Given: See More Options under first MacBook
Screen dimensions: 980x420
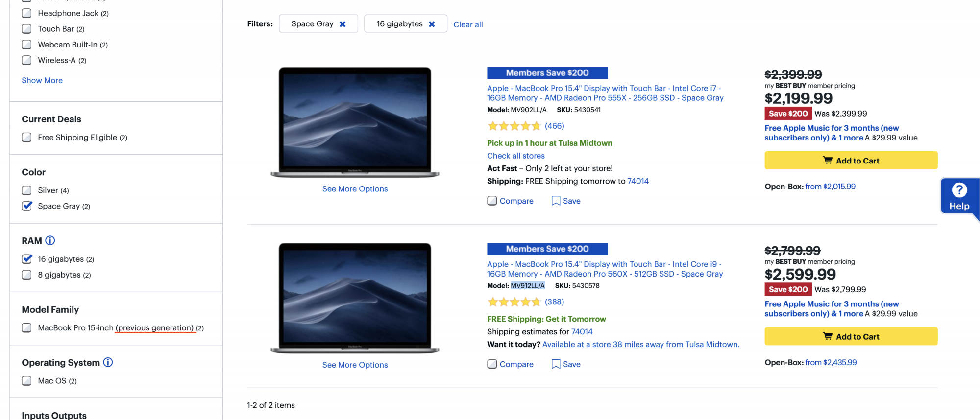Looking at the screenshot, I should click(x=355, y=189).
